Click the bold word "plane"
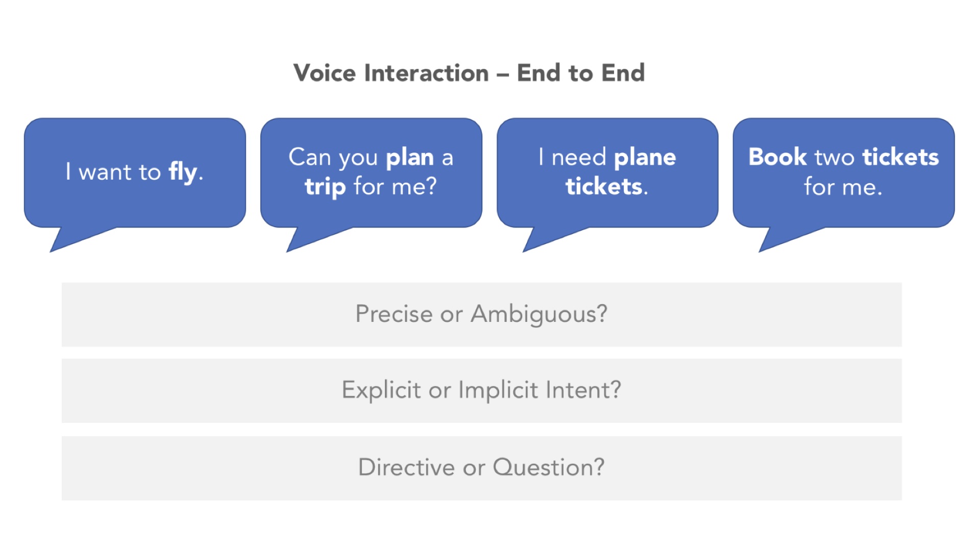The width and height of the screenshot is (980, 551). 645,157
